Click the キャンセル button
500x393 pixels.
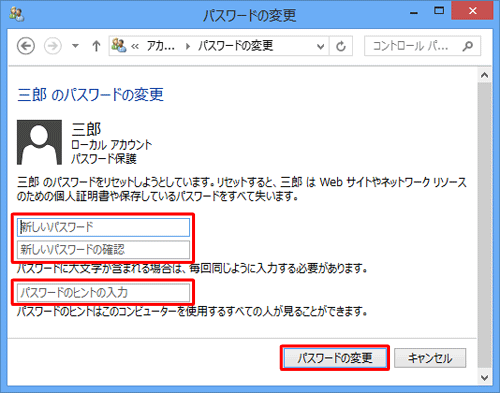[x=430, y=358]
